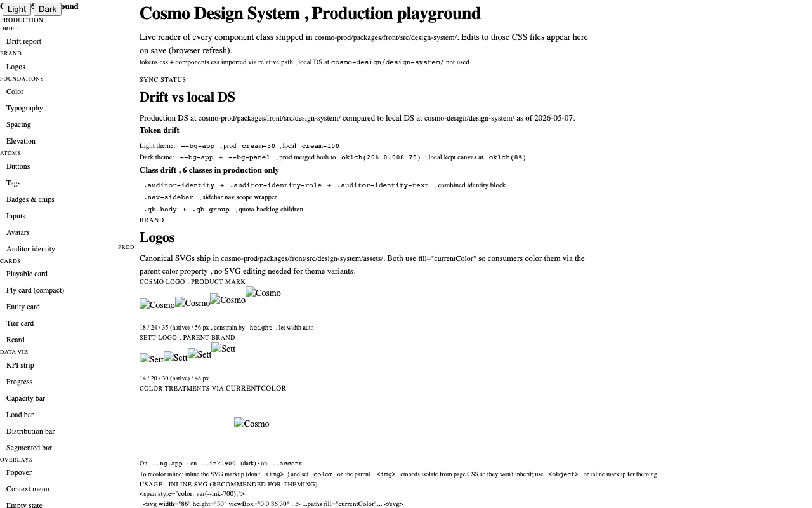Click the smallest leftmost Sett logo image
812x508 pixels.
click(x=152, y=358)
